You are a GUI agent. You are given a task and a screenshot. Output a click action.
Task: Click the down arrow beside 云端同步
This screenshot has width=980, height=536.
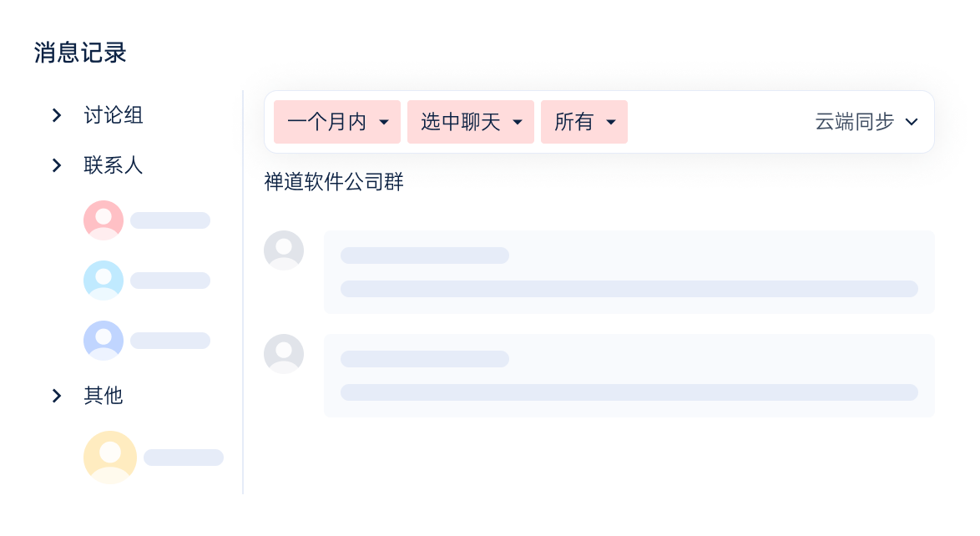pyautogui.click(x=911, y=122)
